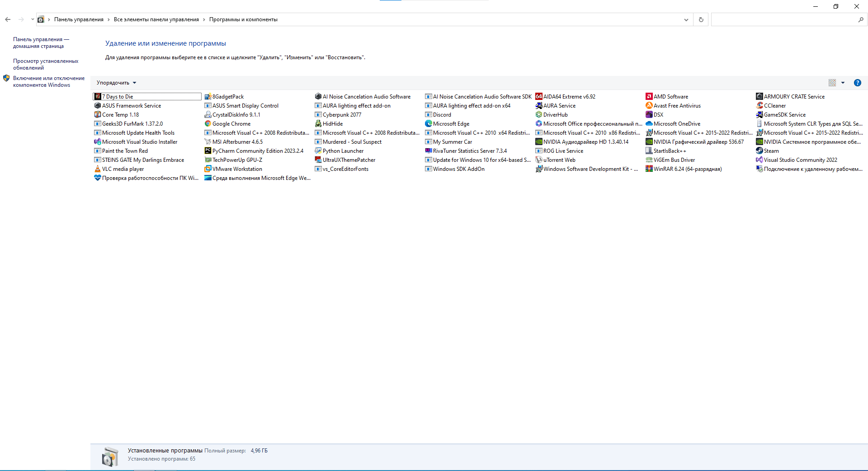This screenshot has height=471, width=868.
Task: Open Включение или отключение компонентов Windows
Action: coord(49,81)
